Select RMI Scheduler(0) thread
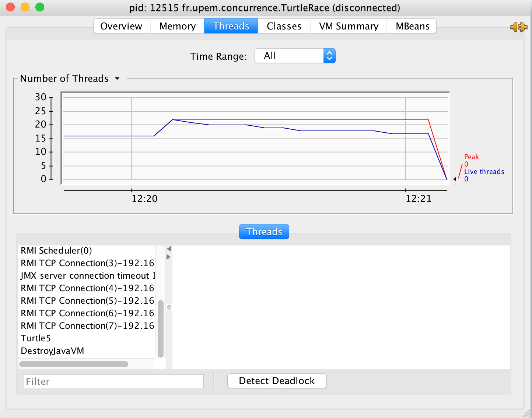The image size is (532, 418). pos(87,251)
